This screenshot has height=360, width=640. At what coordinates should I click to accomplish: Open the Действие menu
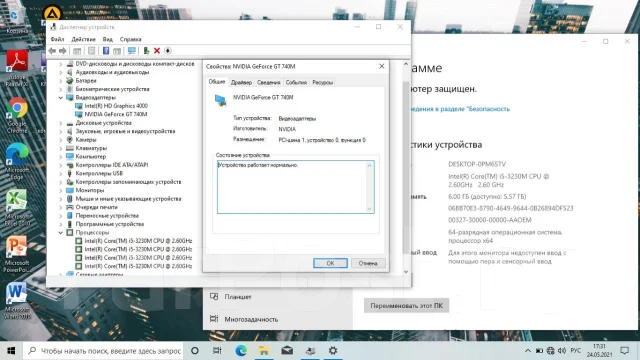[83, 39]
